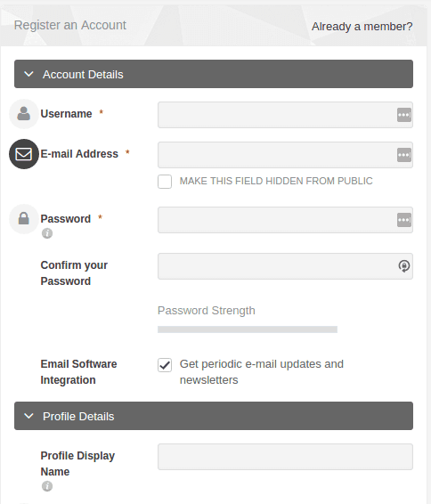This screenshot has height=504, width=431.
Task: Open password manager icon in Password field
Action: click(x=404, y=220)
